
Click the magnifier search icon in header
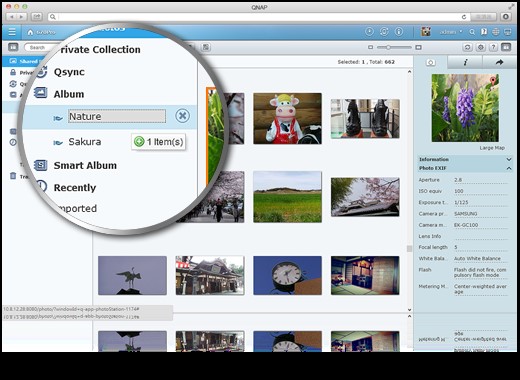pyautogui.click(x=472, y=32)
